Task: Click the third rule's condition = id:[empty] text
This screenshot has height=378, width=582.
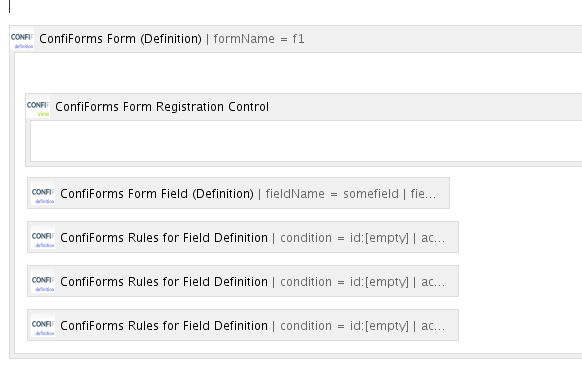Action: click(344, 326)
